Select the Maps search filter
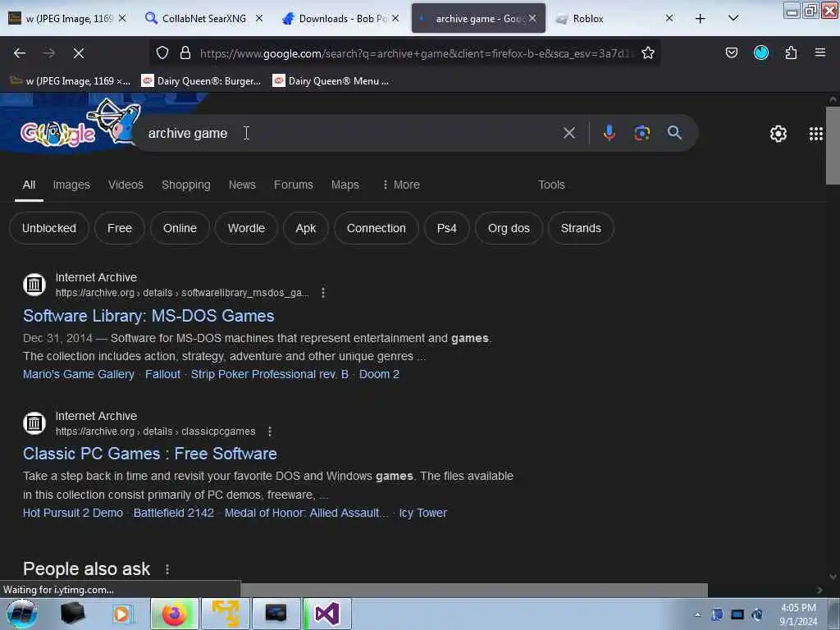 point(345,185)
